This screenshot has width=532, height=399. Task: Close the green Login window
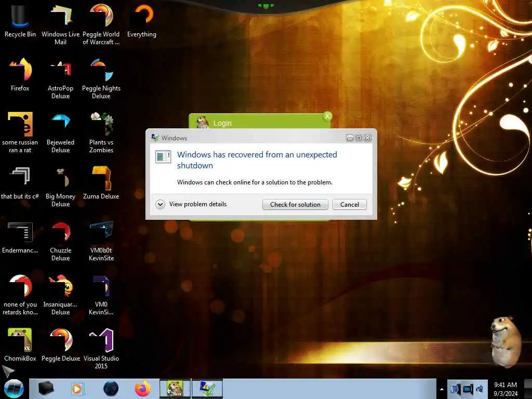pos(327,116)
